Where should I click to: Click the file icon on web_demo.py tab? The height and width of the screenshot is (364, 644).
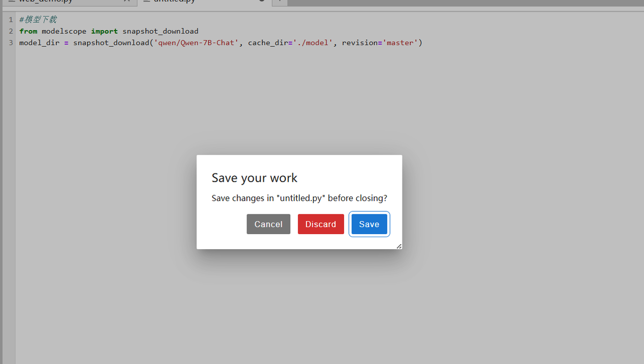coord(12,2)
